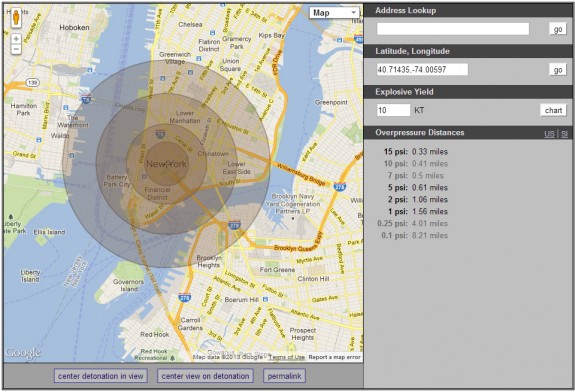
Task: Click center view on detonation button
Action: coord(205,376)
